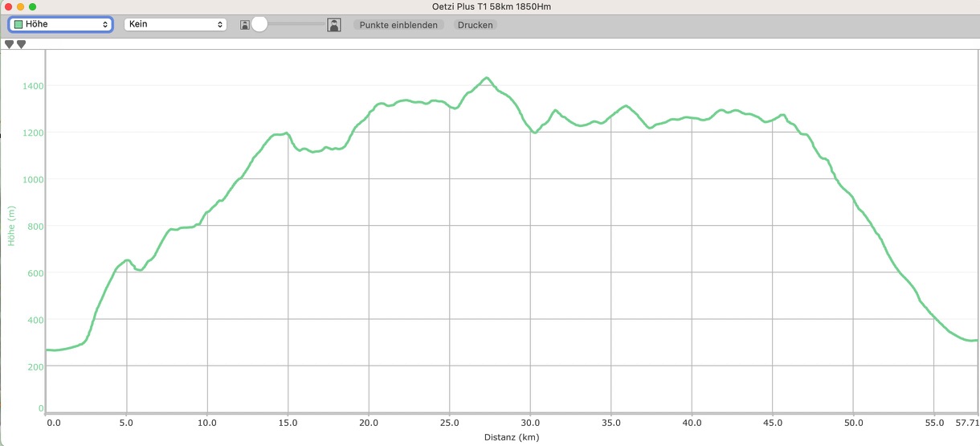The image size is (980, 446).
Task: Click the green swatch in the Höhe selector
Action: pos(18,25)
